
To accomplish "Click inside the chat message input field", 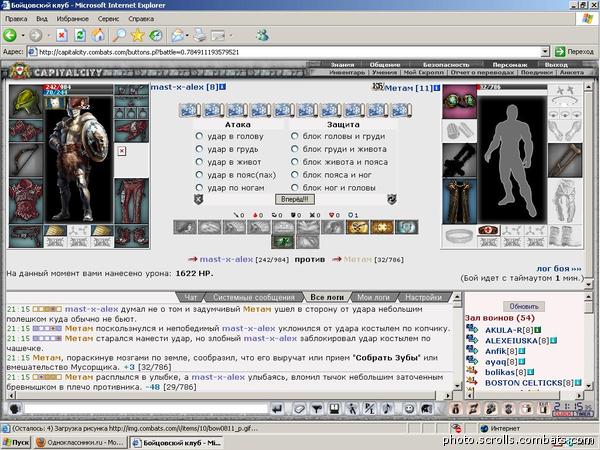I will pos(146,409).
